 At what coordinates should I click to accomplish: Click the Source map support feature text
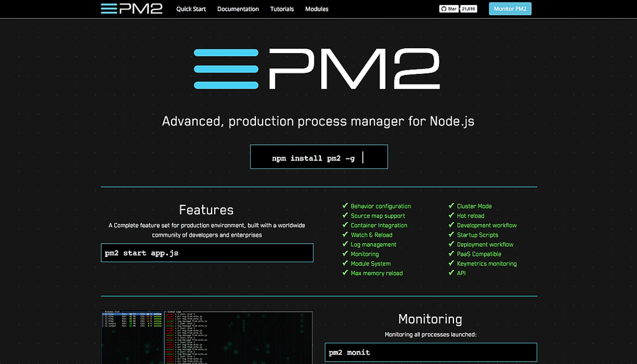tap(378, 216)
